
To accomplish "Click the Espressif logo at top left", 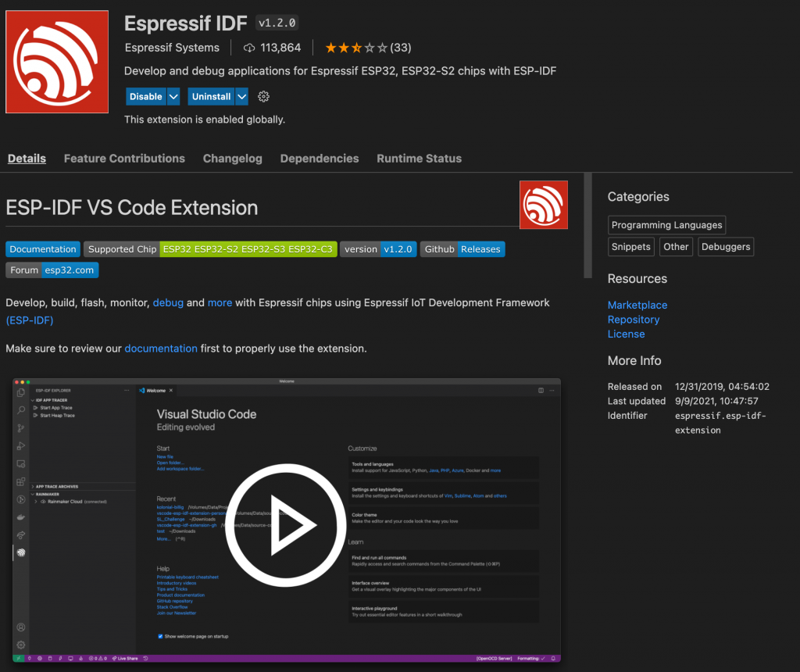I will (x=56, y=61).
